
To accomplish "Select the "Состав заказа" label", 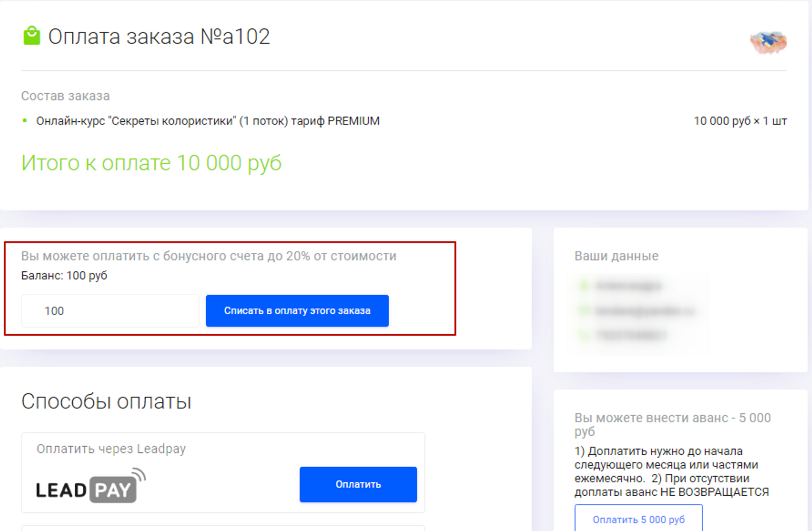I will (65, 96).
